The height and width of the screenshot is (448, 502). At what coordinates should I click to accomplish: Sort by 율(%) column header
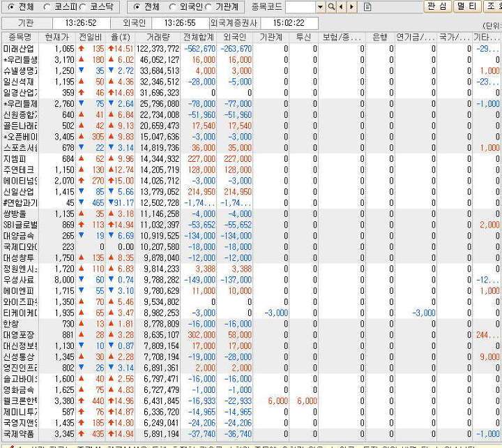tap(121, 37)
